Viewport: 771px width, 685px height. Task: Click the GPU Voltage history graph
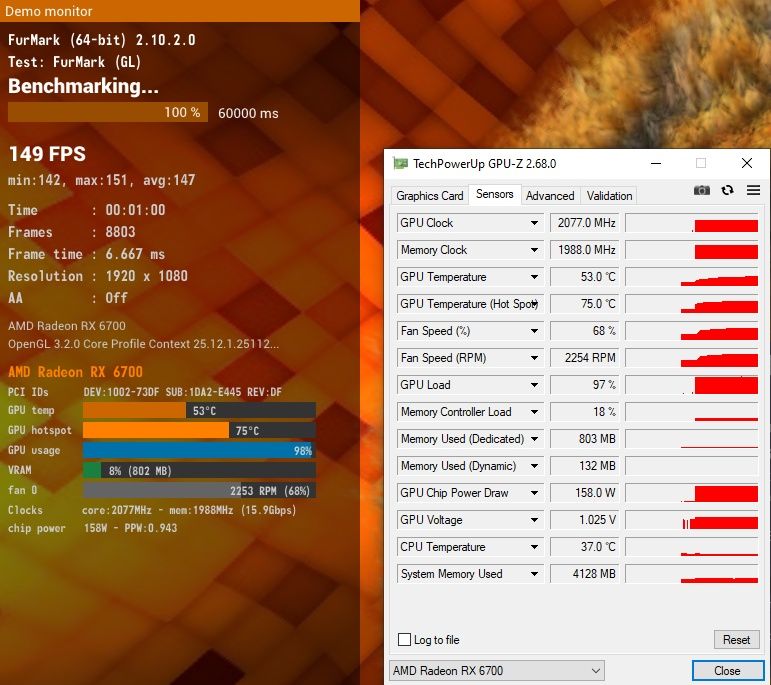[x=691, y=520]
